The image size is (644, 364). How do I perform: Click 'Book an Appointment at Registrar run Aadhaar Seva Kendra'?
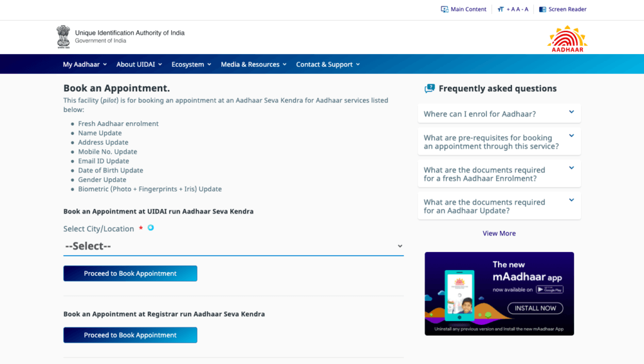tap(164, 314)
